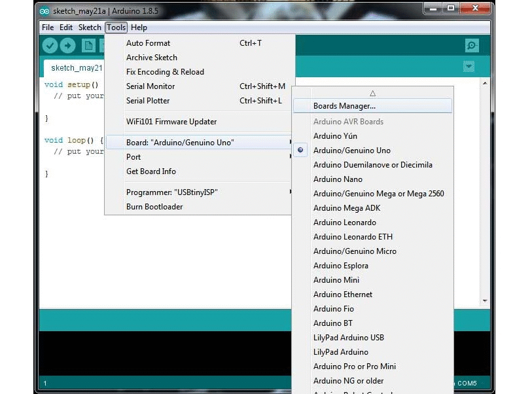Click Get Board Info
The width and height of the screenshot is (532, 394).
[x=200, y=171]
